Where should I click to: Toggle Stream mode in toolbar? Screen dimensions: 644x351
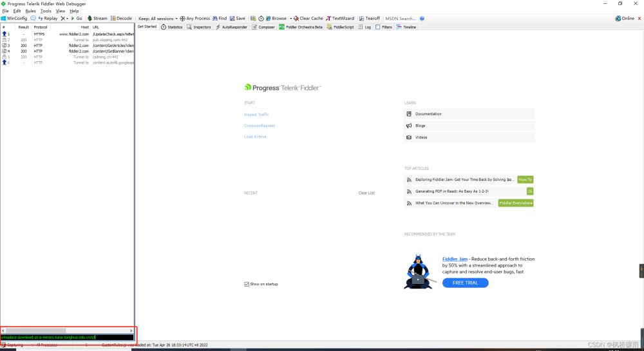click(97, 19)
